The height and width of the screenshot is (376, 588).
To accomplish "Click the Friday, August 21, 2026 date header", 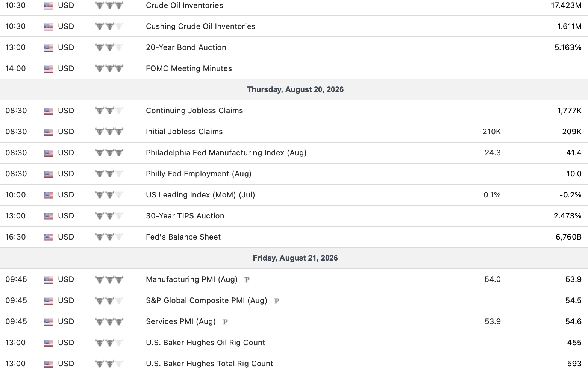I will tap(296, 258).
